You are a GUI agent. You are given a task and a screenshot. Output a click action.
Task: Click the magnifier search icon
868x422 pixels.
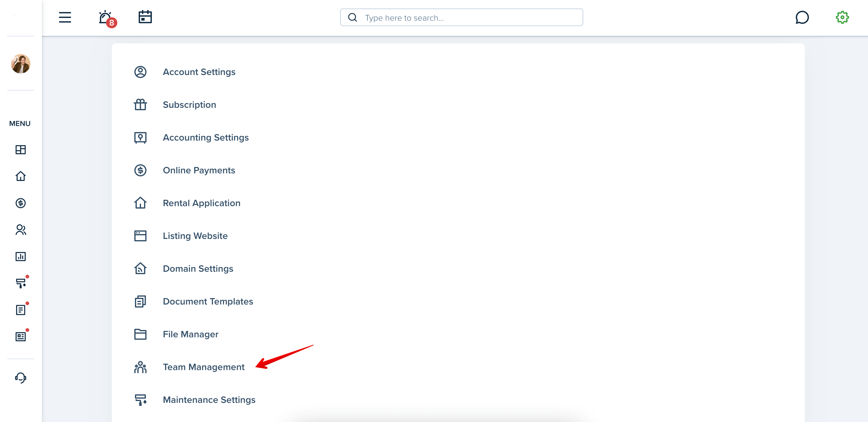point(353,18)
